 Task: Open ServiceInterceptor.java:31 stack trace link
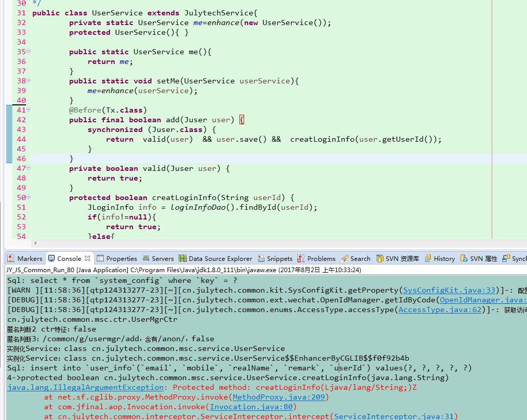pyautogui.click(x=393, y=416)
